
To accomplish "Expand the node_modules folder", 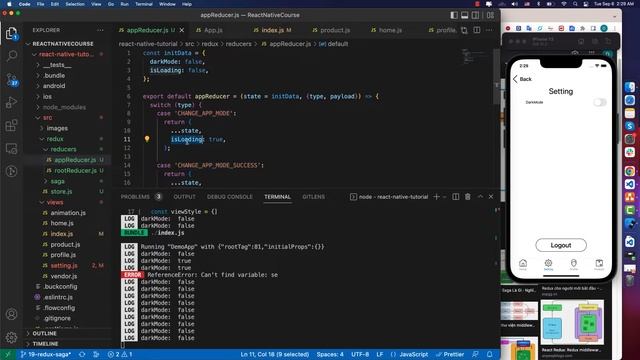I will pos(64,107).
